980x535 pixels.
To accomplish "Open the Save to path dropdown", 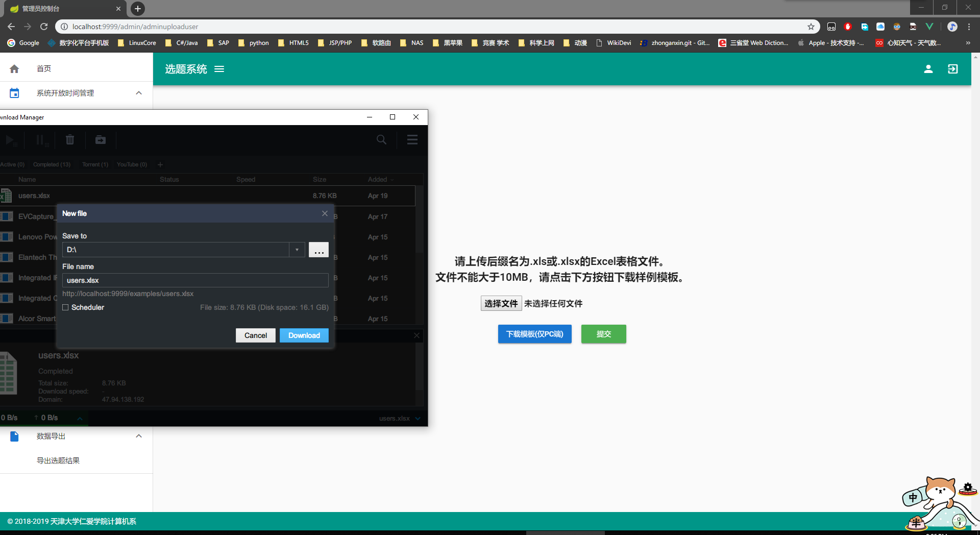I will (297, 250).
